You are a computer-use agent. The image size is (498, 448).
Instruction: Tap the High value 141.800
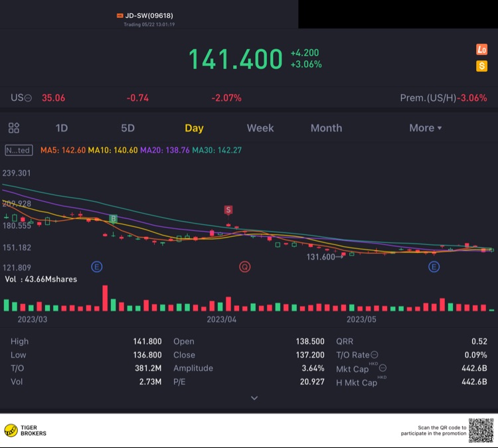147,341
